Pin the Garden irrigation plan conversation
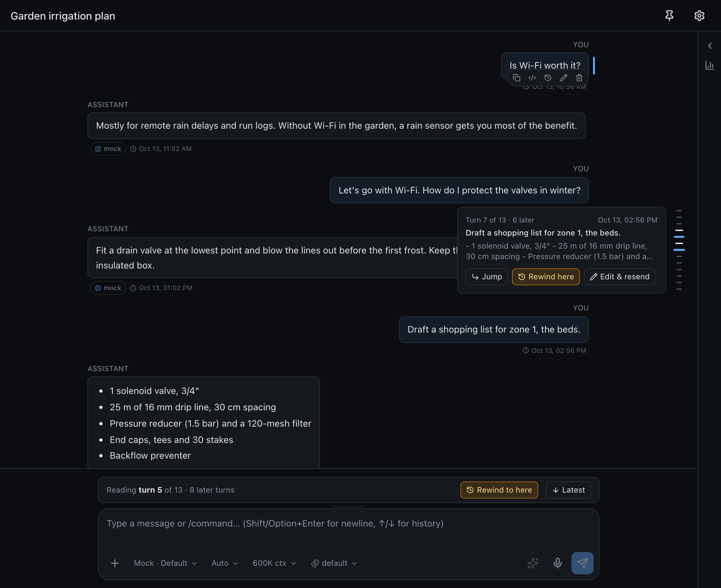Image resolution: width=721 pixels, height=588 pixels. pos(669,16)
